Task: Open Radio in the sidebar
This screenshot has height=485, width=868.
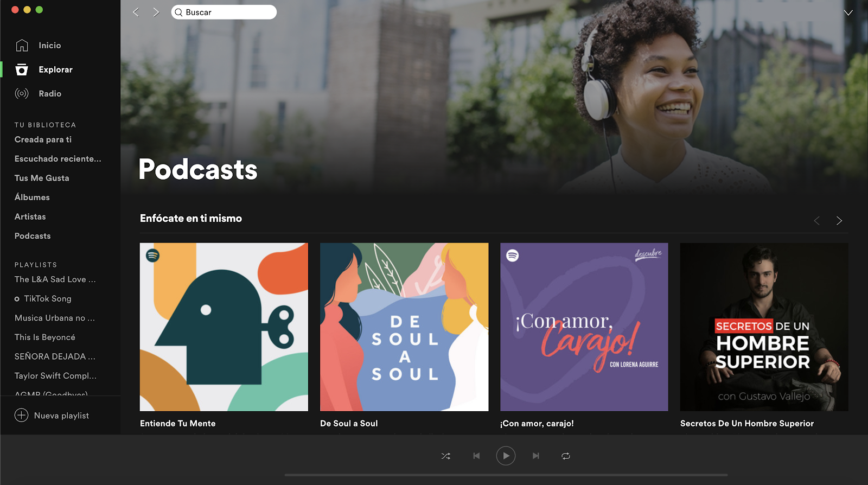Action: coord(50,93)
